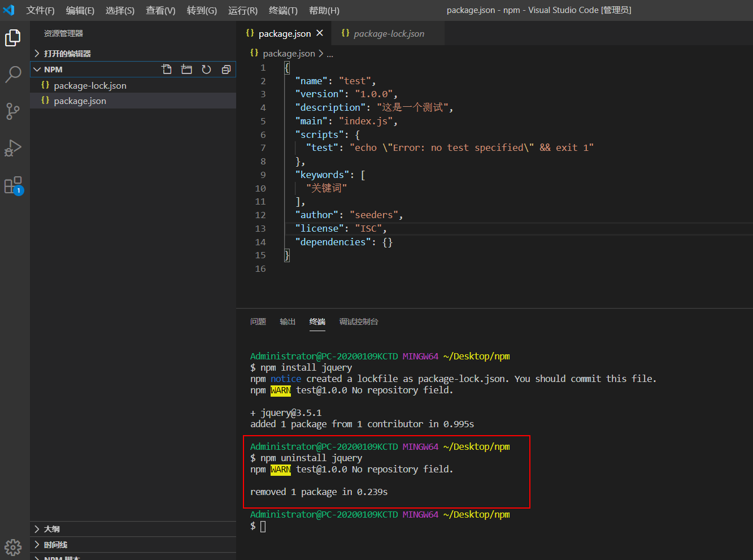Image resolution: width=753 pixels, height=560 pixels.
Task: Click 'removed 1 package in 0.239s' output
Action: (319, 492)
